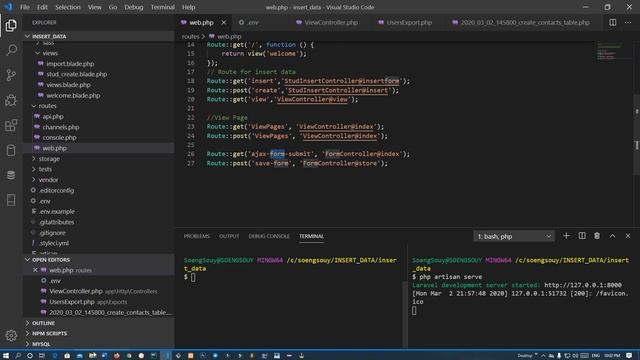
Task: Open editor More Actions ellipsis
Action: 628,22
